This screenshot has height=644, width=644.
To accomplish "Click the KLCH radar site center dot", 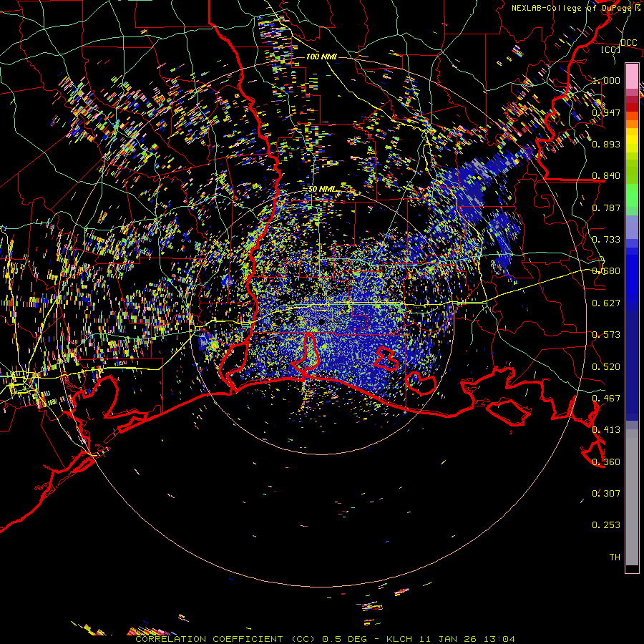I will point(321,323).
